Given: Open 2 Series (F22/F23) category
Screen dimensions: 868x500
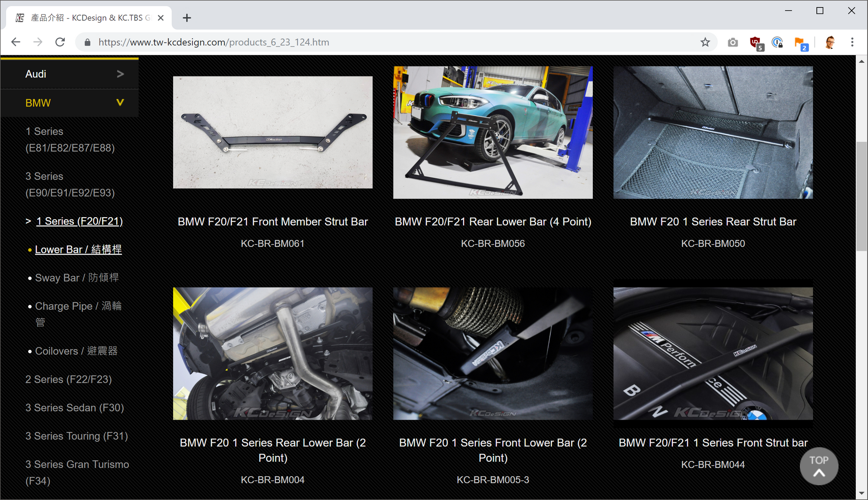Looking at the screenshot, I should point(69,379).
